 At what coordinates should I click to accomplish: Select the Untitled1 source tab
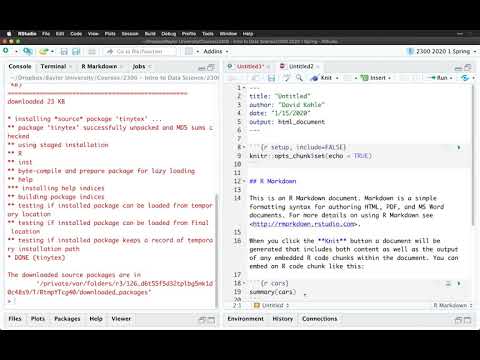250,66
